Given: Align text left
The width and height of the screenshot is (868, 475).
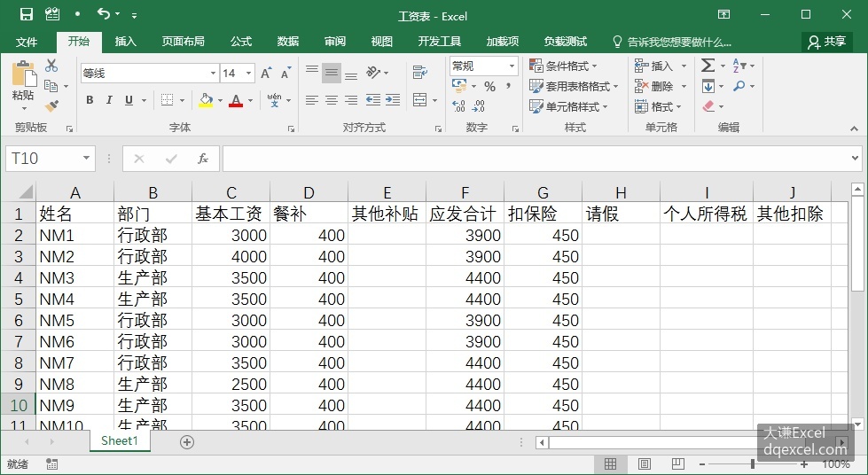Looking at the screenshot, I should pos(312,99).
